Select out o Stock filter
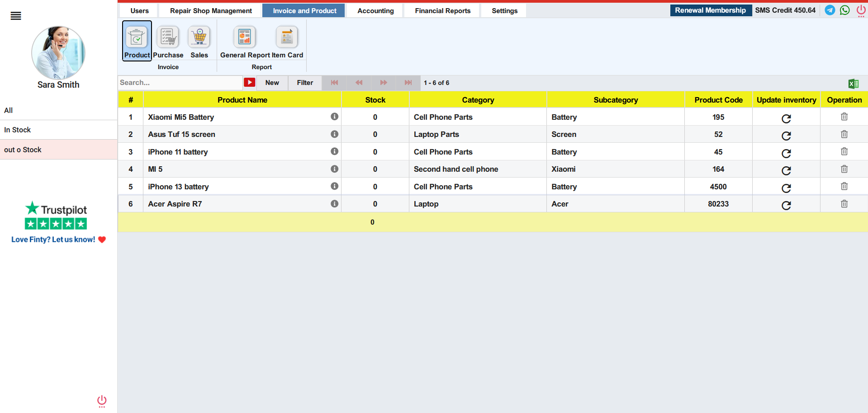Screen dimensions: 868x413 (x=59, y=150)
